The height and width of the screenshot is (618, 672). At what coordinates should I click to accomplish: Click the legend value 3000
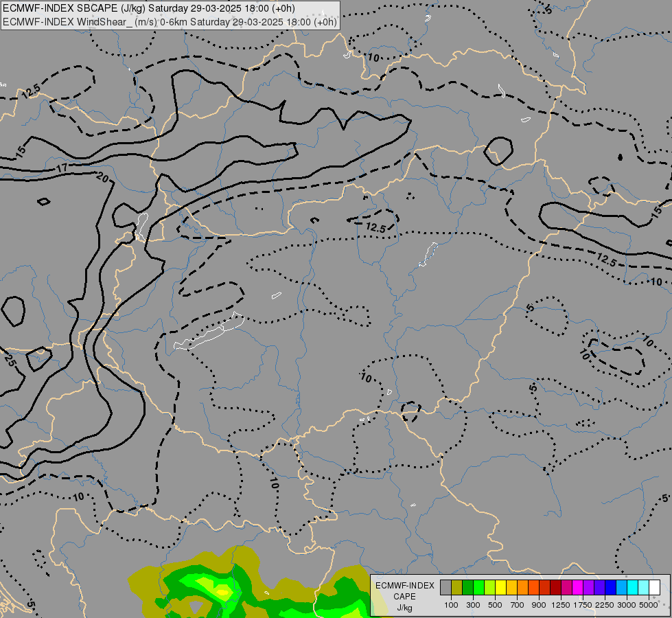pos(627,605)
